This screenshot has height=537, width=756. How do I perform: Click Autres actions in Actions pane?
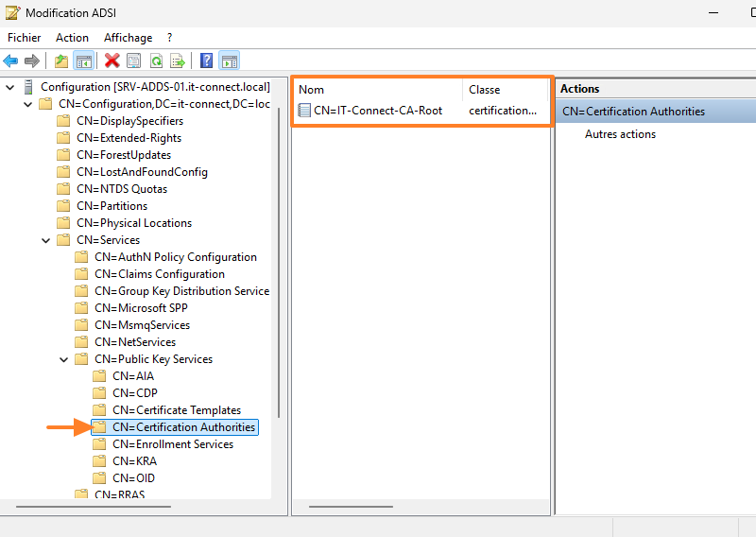[620, 134]
